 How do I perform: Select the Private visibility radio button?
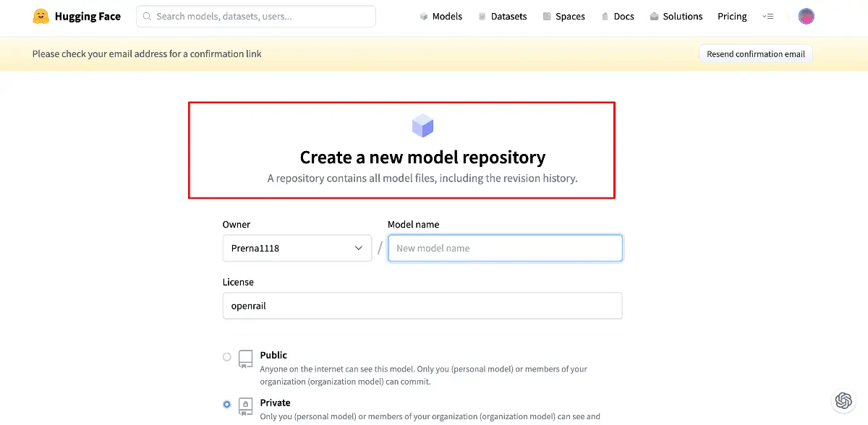(227, 404)
